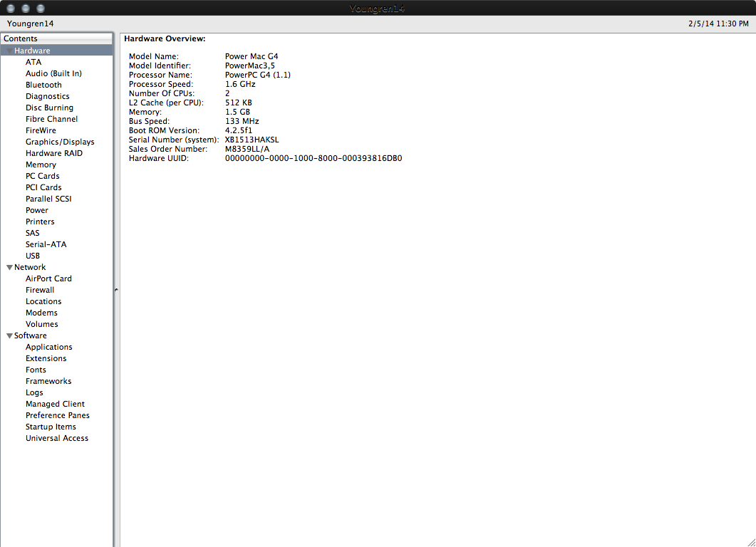The width and height of the screenshot is (756, 547).
Task: Select Disc Burning
Action: [x=49, y=108]
